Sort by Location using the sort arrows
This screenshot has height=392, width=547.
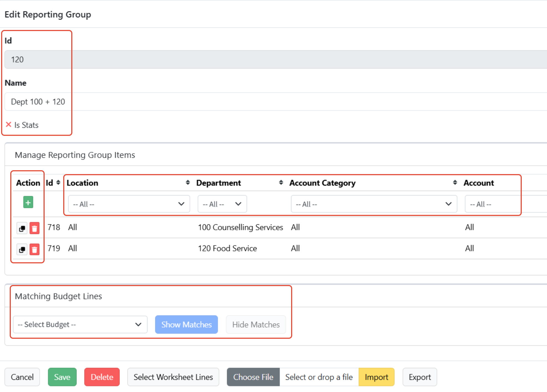(188, 182)
